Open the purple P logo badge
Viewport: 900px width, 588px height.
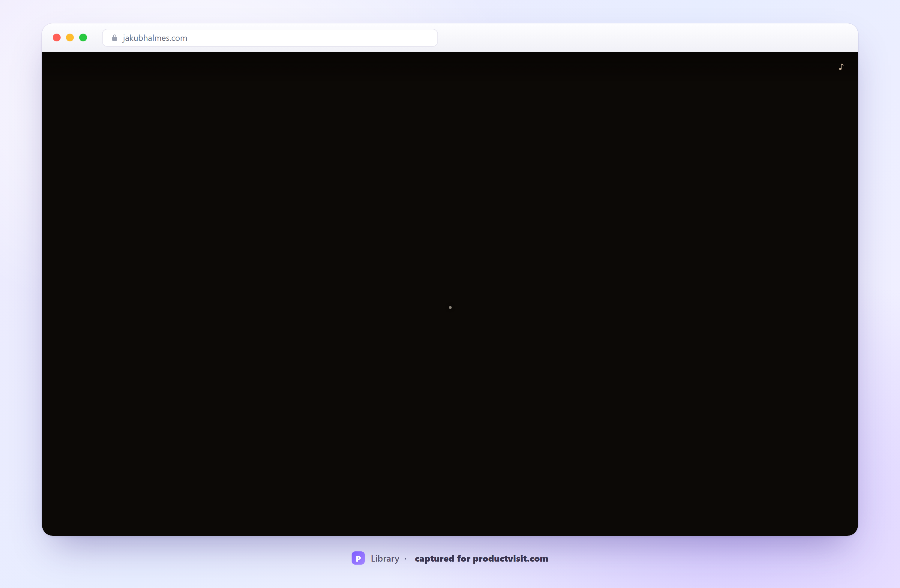(x=358, y=558)
